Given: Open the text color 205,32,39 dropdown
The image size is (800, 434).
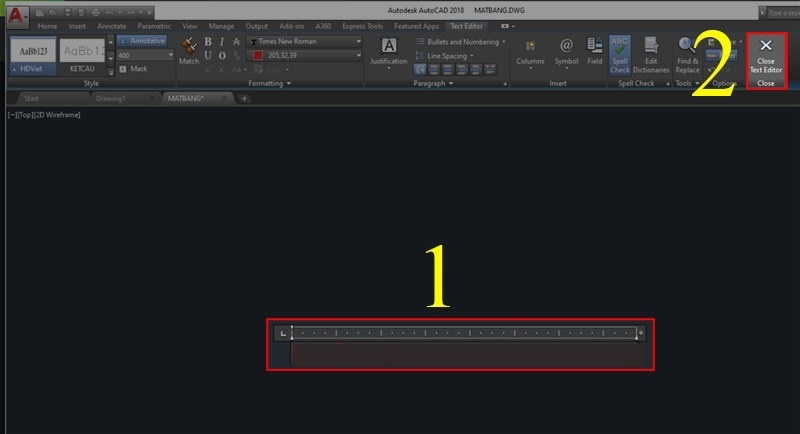Looking at the screenshot, I should [305, 55].
